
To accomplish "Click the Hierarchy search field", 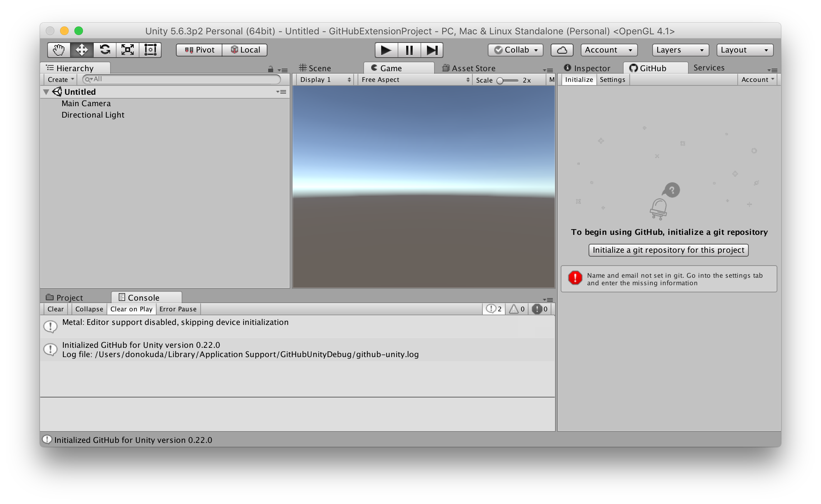I will point(182,79).
